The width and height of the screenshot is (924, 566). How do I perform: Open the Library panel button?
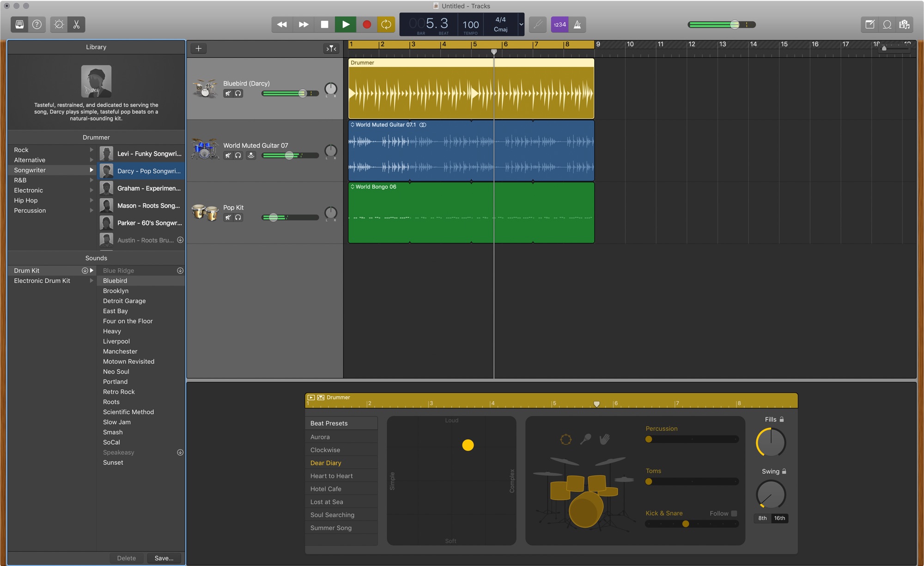pos(19,24)
